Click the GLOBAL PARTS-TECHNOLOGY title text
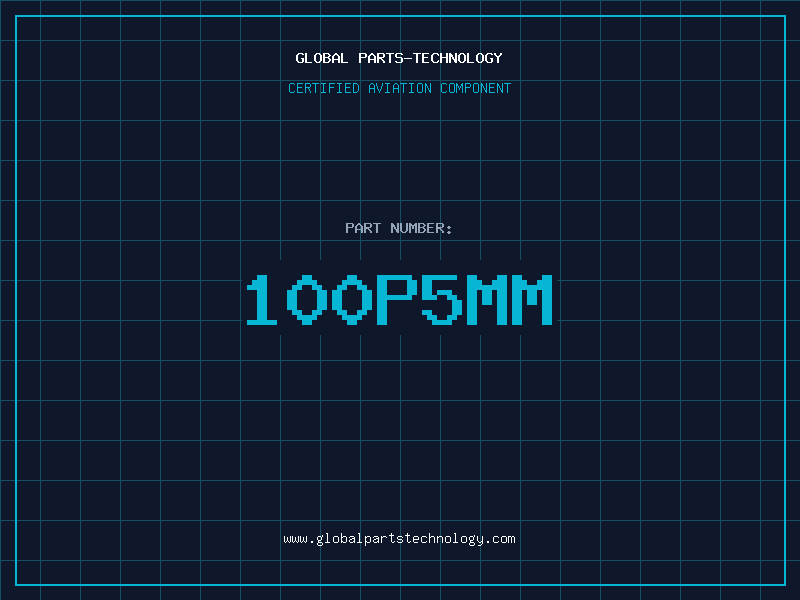This screenshot has width=800, height=600. [399, 58]
